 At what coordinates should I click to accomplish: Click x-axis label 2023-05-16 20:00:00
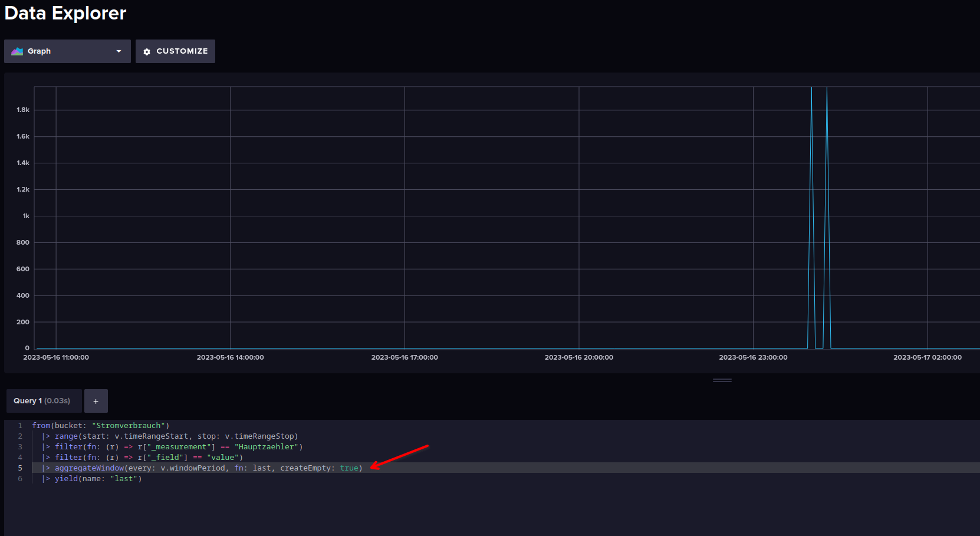tap(579, 357)
